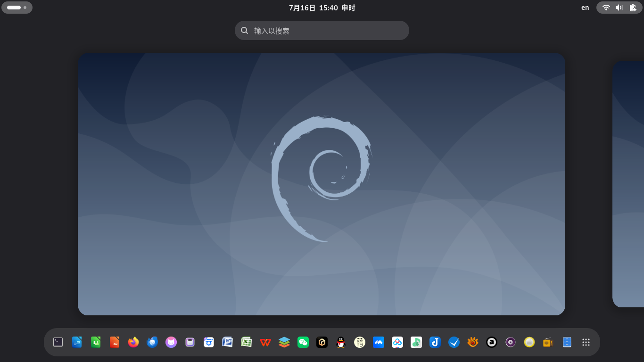Open WPS Office red W icon
Image resolution: width=644 pixels, height=362 pixels.
tap(265, 342)
